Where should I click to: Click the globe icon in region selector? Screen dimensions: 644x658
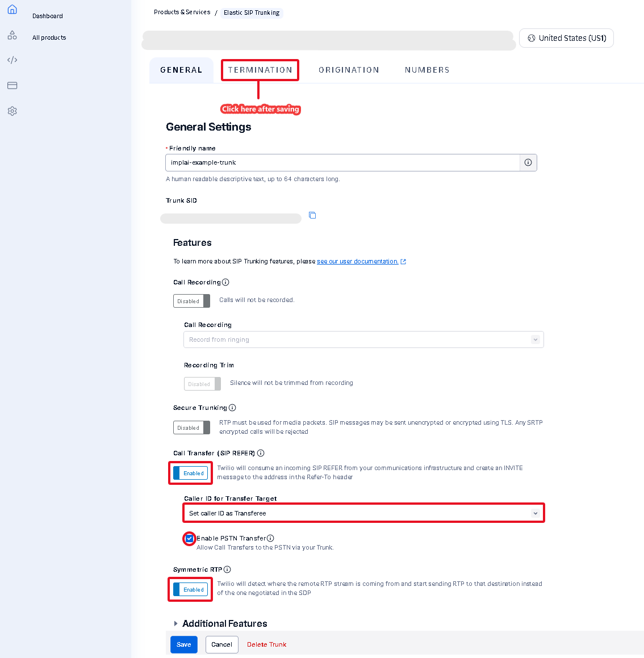(x=532, y=38)
